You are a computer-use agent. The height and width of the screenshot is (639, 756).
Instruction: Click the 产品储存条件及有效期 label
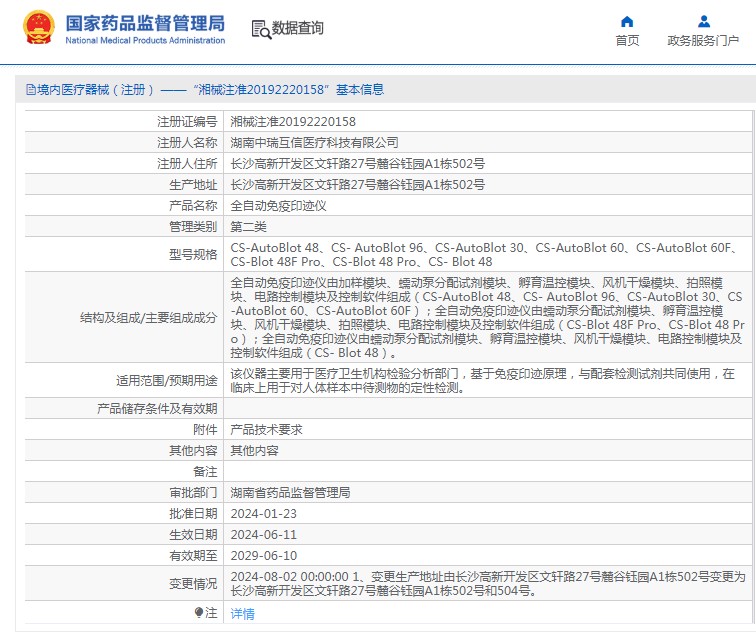pyautogui.click(x=157, y=408)
